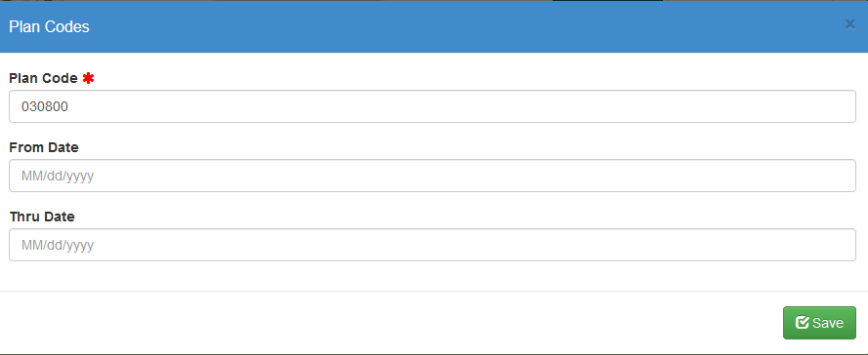Click the checkmark icon on Save
This screenshot has width=868, height=355.
click(x=803, y=323)
